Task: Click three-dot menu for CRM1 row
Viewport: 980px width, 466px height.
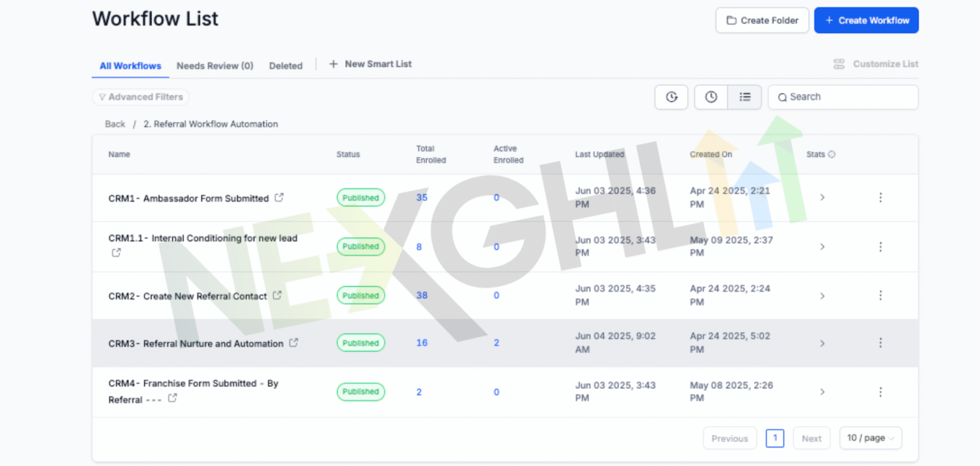Action: (x=880, y=198)
